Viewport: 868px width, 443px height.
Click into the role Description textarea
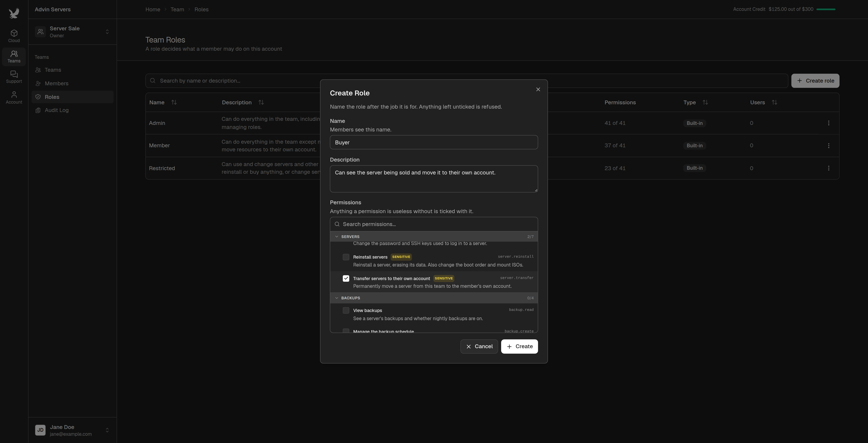click(x=434, y=179)
